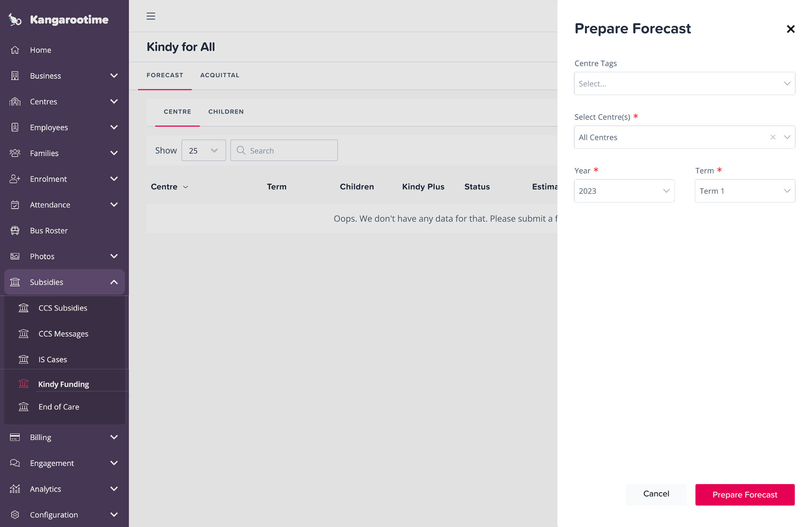The height and width of the screenshot is (527, 812).
Task: Click the CCS Subsidies bank icon
Action: [x=24, y=308]
